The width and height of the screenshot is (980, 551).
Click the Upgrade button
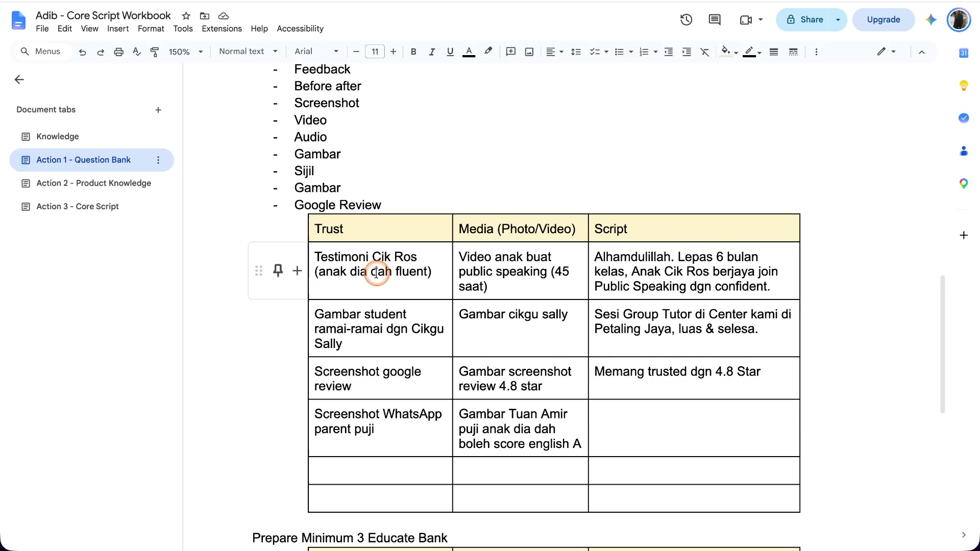click(x=884, y=20)
